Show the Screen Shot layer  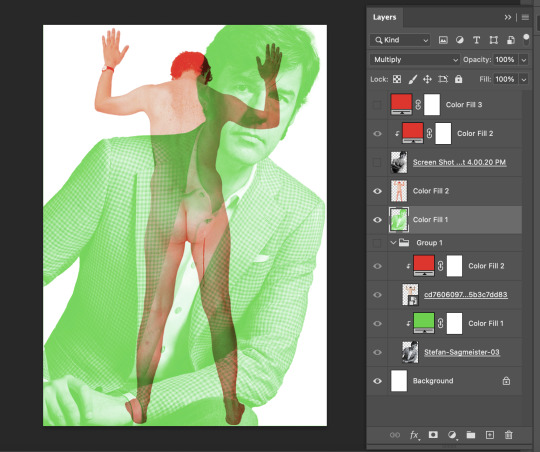tap(377, 162)
